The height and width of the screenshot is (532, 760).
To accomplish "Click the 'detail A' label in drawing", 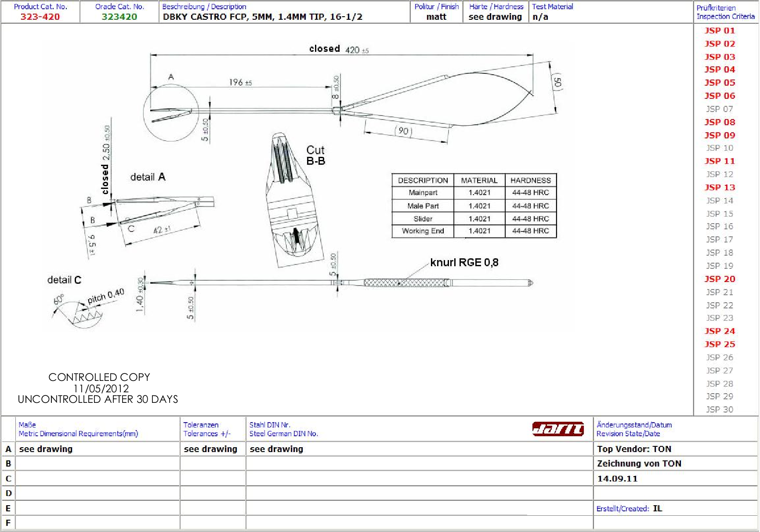I will click(148, 177).
